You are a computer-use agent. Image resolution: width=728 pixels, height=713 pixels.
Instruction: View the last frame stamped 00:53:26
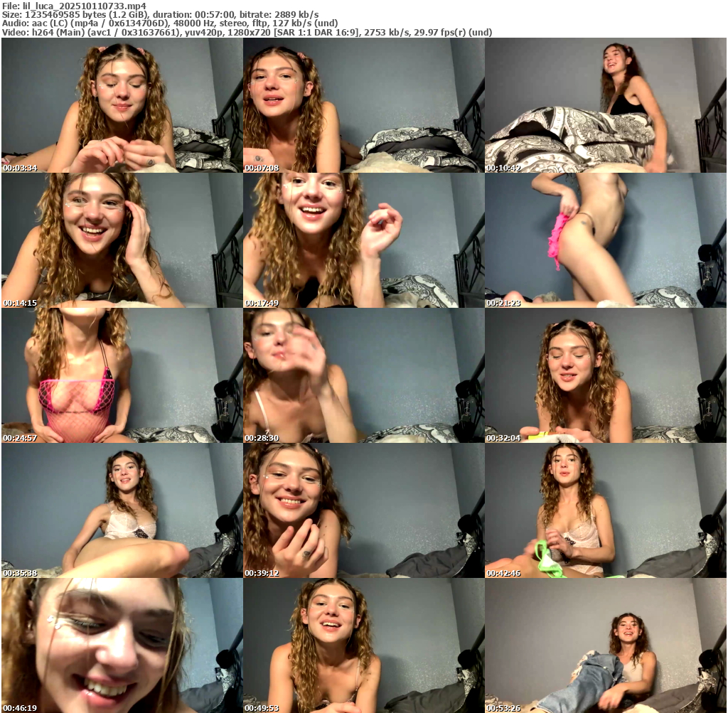606,645
